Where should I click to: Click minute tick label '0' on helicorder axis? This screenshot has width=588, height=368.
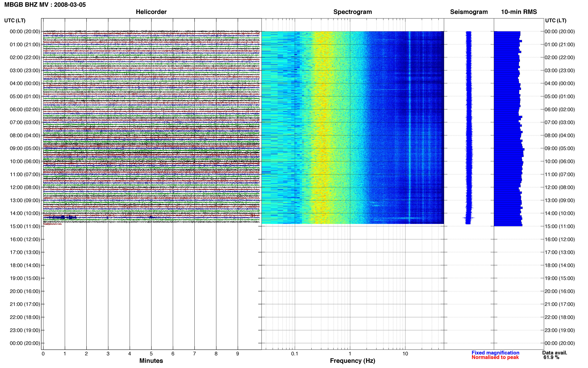pyautogui.click(x=43, y=354)
